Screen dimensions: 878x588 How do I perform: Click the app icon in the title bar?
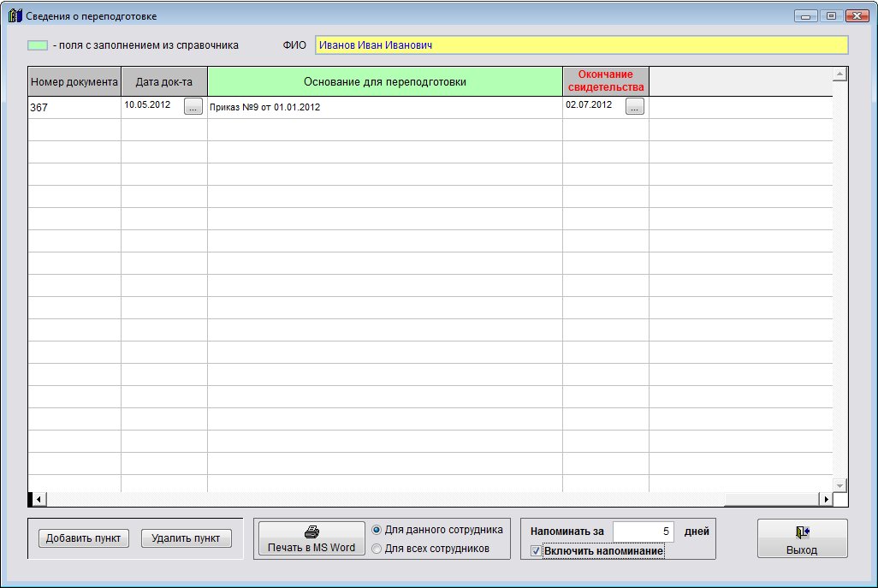[x=15, y=15]
